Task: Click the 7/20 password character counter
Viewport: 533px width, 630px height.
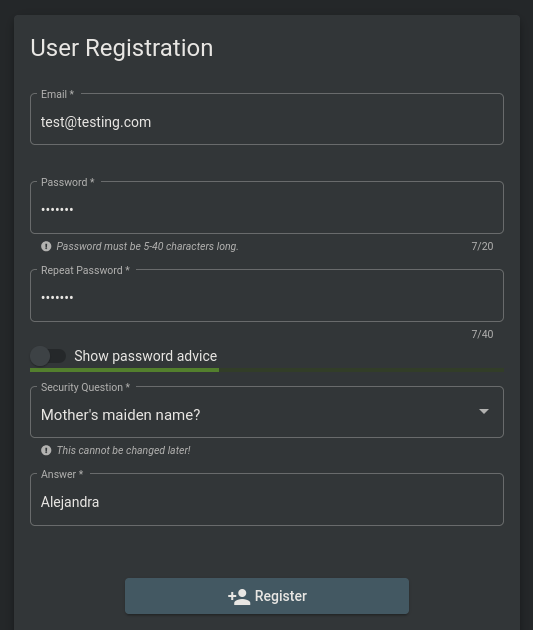Action: pos(482,246)
